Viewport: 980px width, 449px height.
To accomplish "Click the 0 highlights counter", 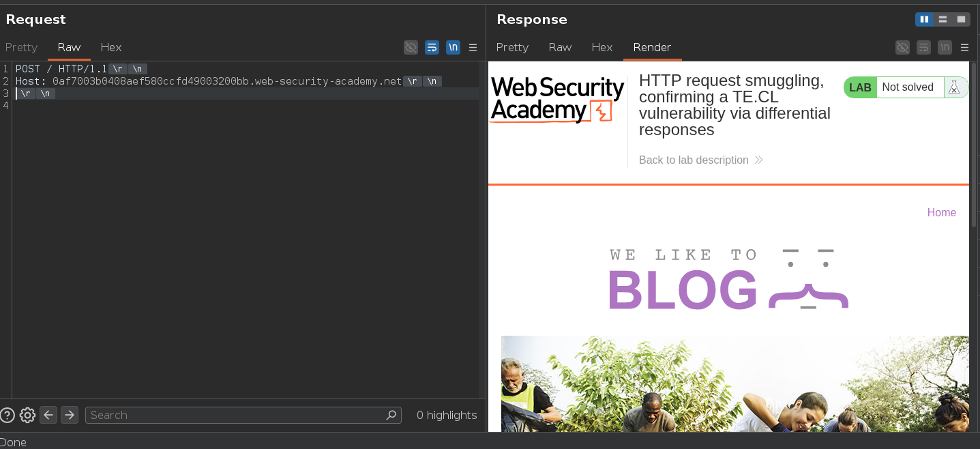I will [447, 415].
